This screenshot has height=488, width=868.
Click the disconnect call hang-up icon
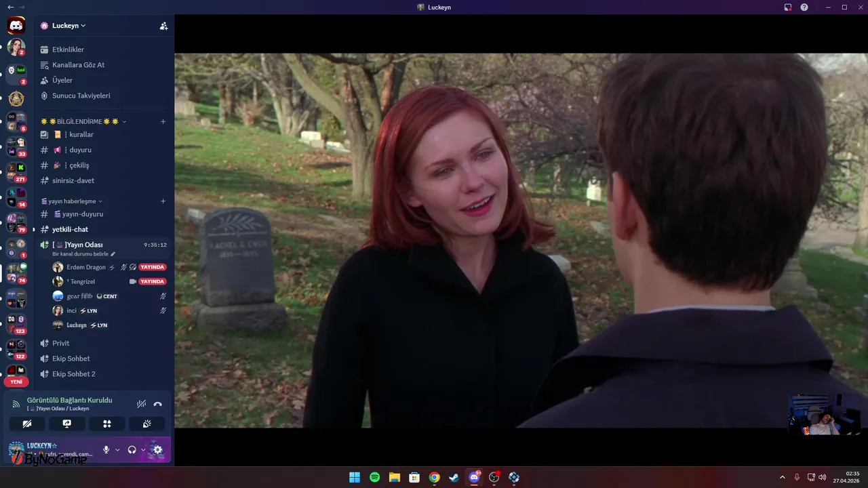(158, 404)
